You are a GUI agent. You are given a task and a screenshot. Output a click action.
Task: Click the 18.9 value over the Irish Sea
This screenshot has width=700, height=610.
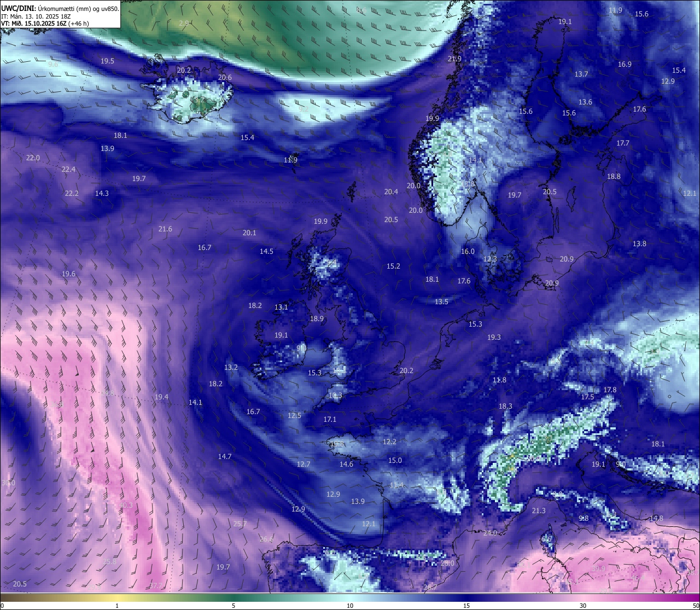tap(317, 319)
